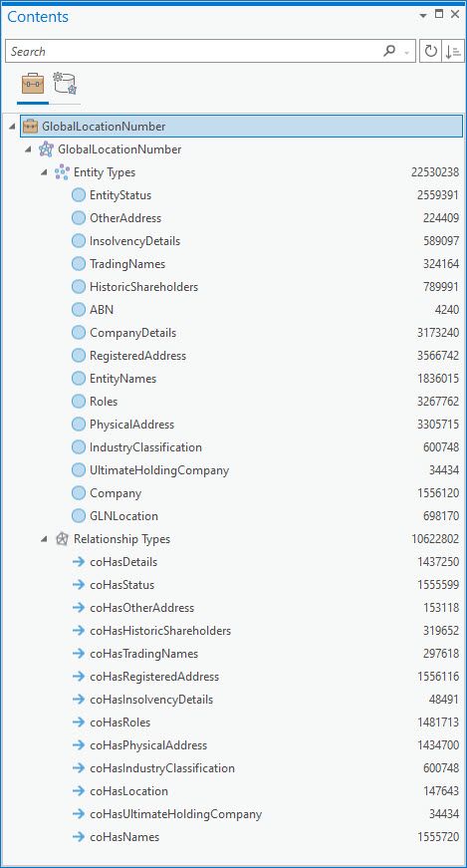The height and width of the screenshot is (868, 467).
Task: Click the OtherAddress entity circle icon
Action: coord(79,218)
